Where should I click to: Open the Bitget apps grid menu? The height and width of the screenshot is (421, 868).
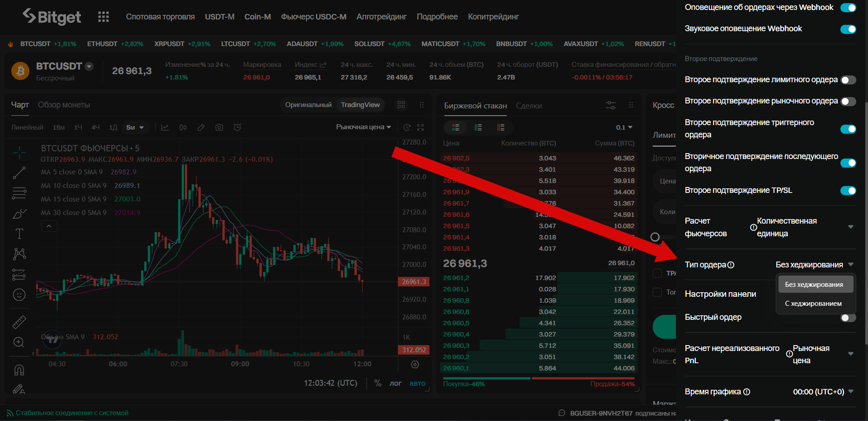pyautogui.click(x=104, y=17)
